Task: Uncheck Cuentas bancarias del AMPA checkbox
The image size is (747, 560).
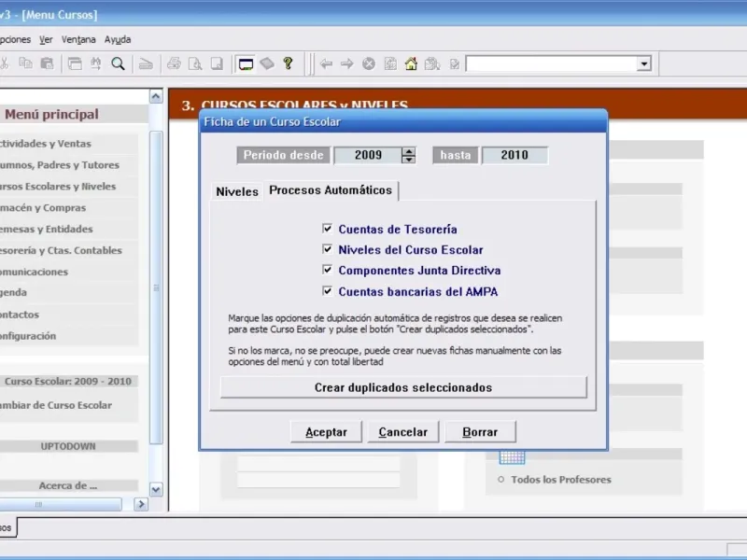Action: pyautogui.click(x=328, y=291)
